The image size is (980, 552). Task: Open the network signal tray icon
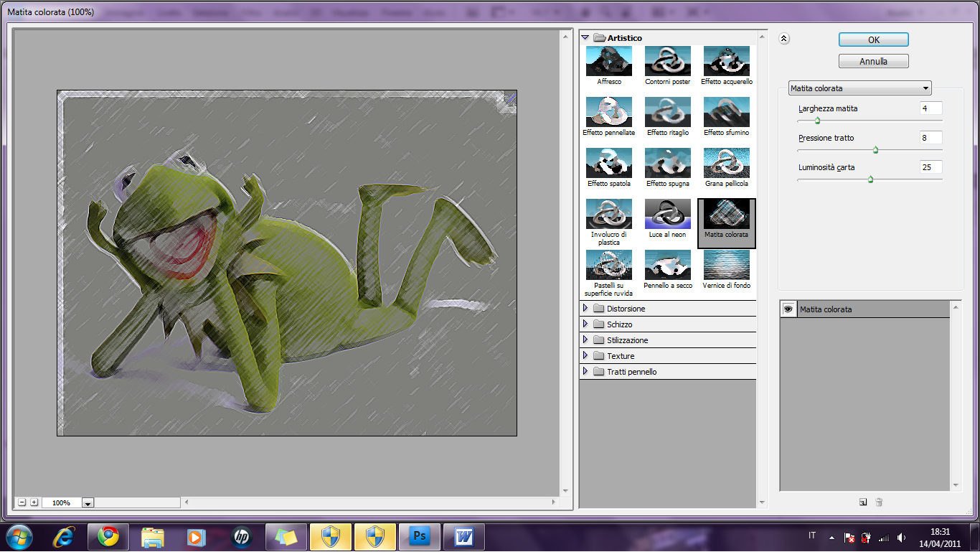pos(884,537)
